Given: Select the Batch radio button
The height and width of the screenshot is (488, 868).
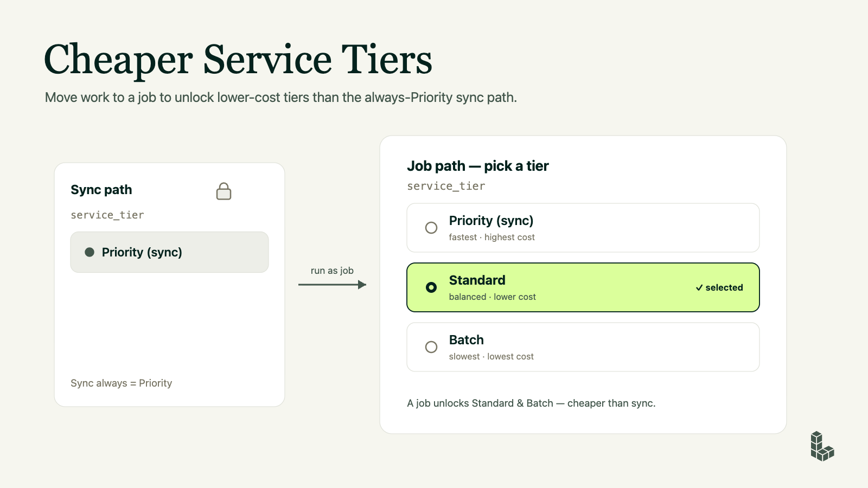Looking at the screenshot, I should [x=431, y=347].
